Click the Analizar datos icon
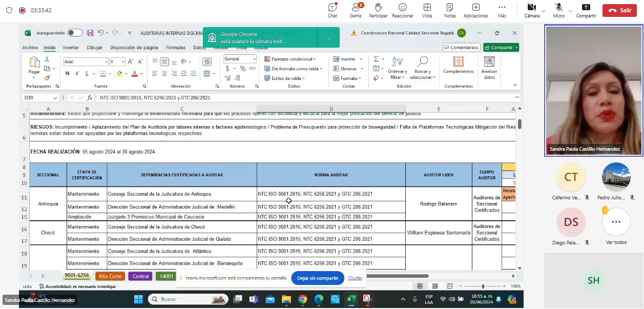 (489, 62)
